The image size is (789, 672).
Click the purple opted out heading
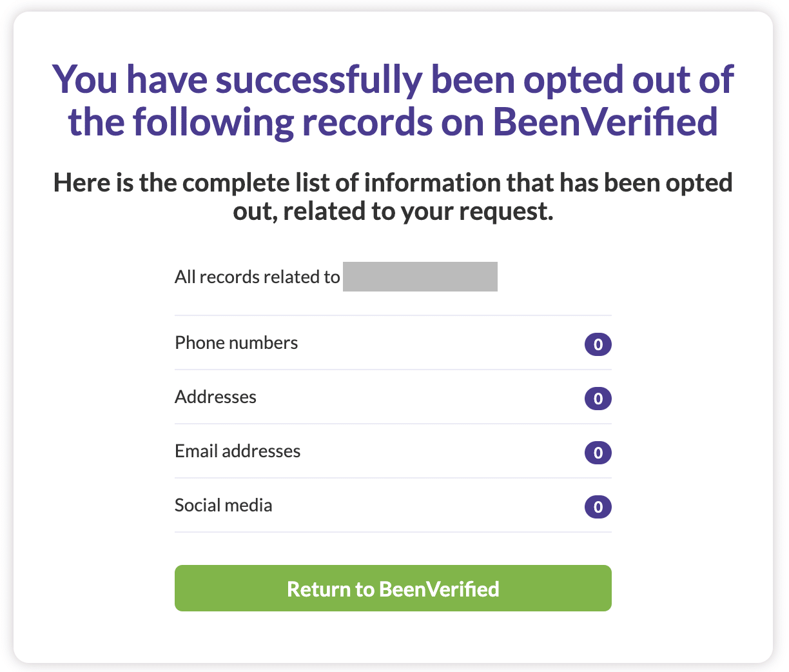click(393, 100)
